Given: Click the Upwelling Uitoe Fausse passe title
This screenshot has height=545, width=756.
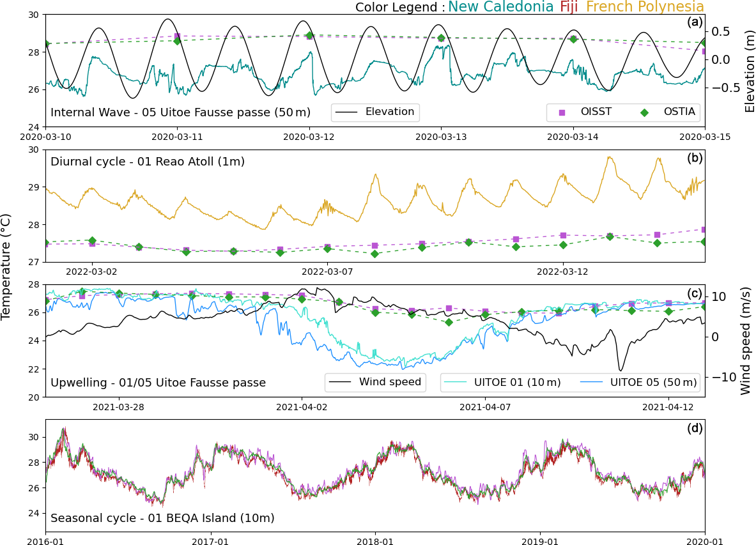Looking at the screenshot, I should (x=158, y=383).
